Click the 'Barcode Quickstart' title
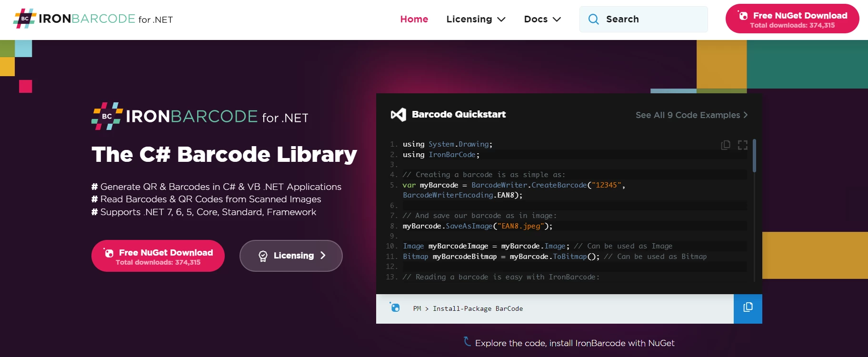This screenshot has width=868, height=357. [459, 114]
